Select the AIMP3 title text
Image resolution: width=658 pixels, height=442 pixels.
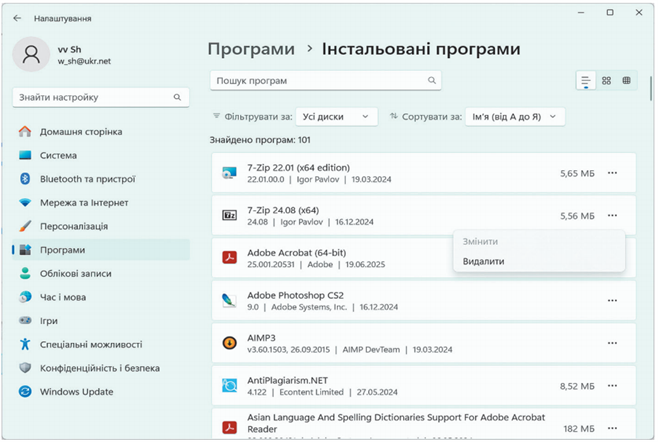pyautogui.click(x=261, y=338)
